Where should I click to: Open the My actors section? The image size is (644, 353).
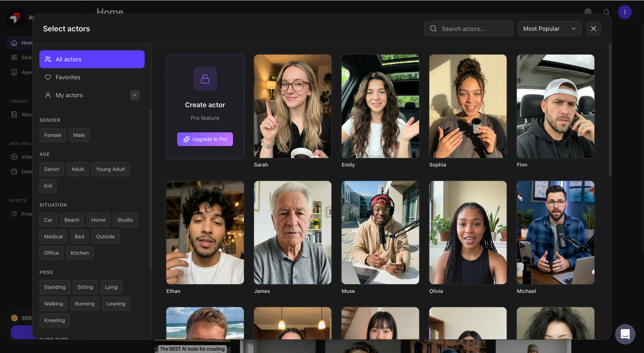(x=69, y=95)
